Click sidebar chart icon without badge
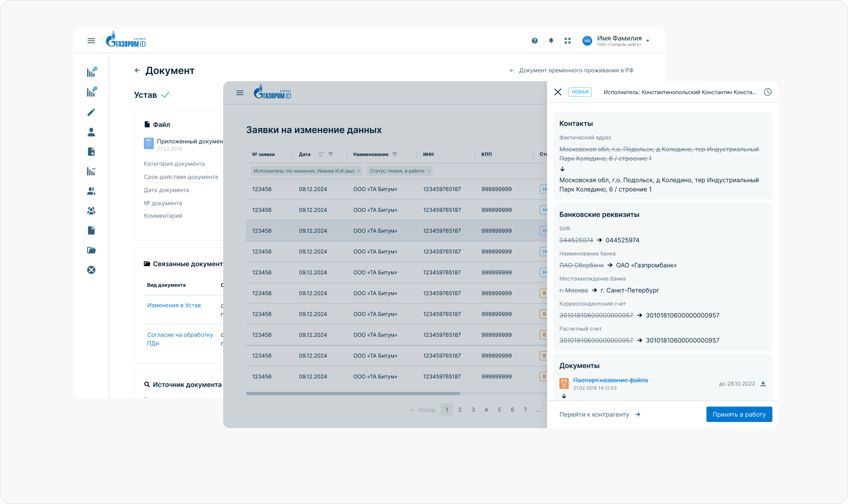Image resolution: width=848 pixels, height=504 pixels. (x=91, y=171)
